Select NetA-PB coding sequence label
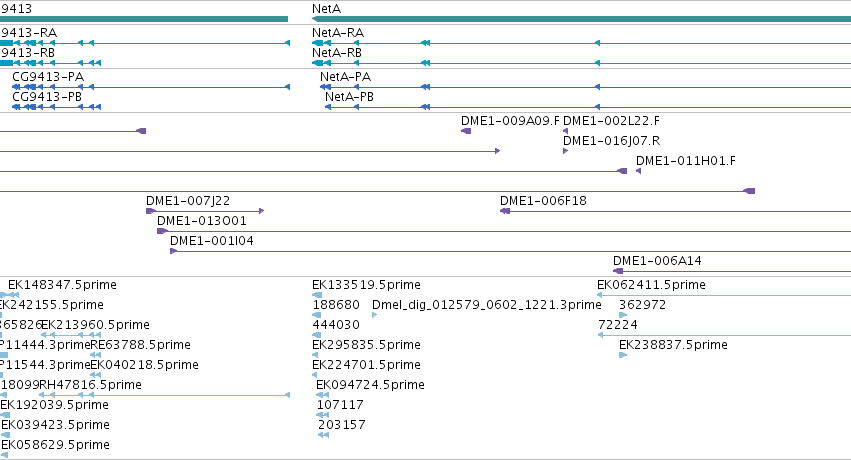Image resolution: width=851 pixels, height=460 pixels. pyautogui.click(x=349, y=97)
